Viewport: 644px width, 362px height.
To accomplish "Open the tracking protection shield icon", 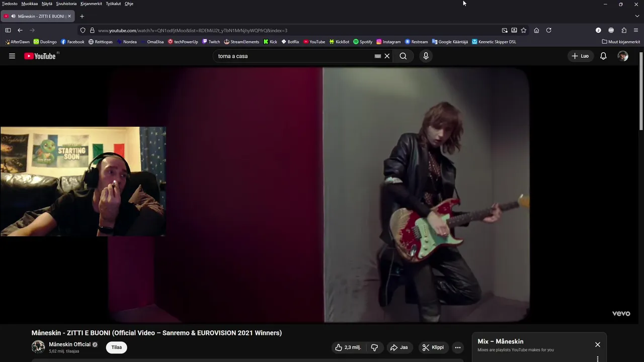I will click(83, 30).
